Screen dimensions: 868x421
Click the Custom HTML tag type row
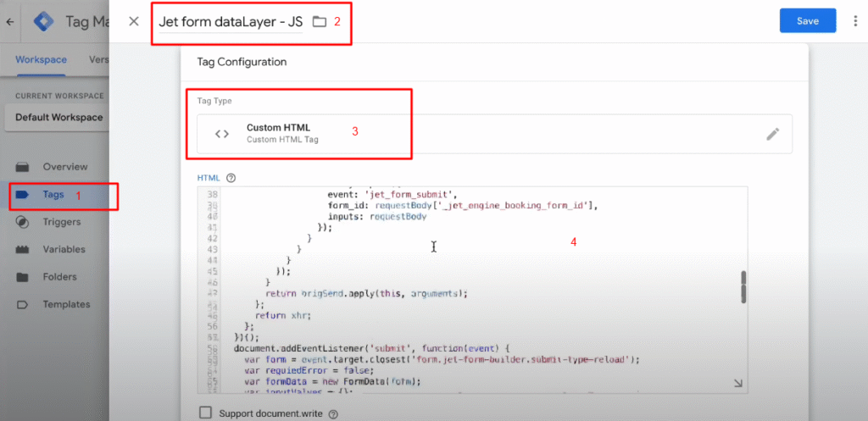[494, 134]
